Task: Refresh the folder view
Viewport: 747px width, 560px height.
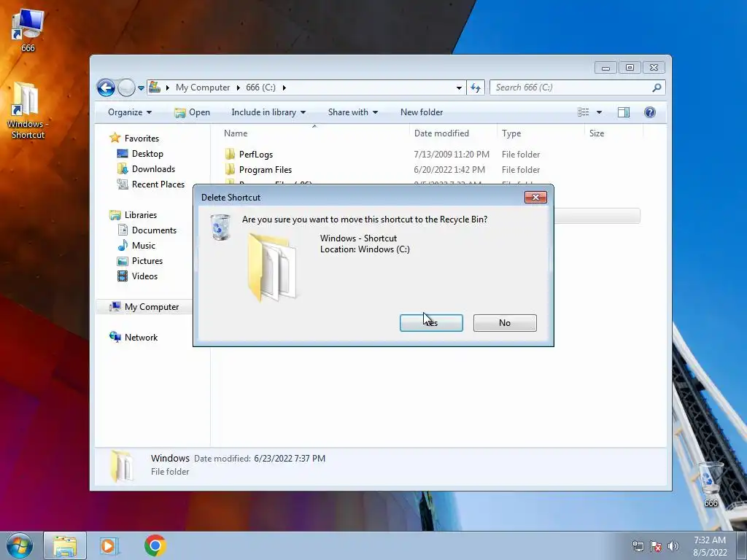Action: 476,87
